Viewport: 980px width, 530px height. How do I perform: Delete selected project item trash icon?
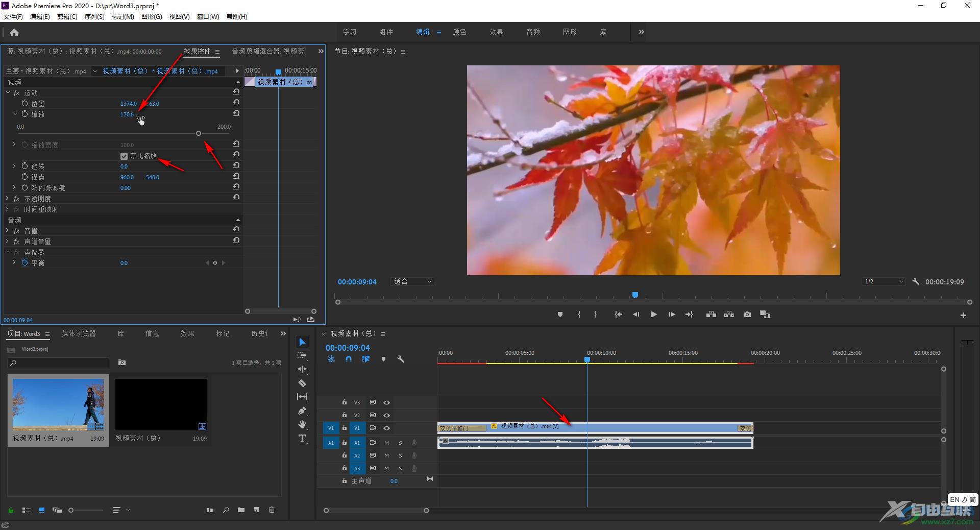[272, 510]
